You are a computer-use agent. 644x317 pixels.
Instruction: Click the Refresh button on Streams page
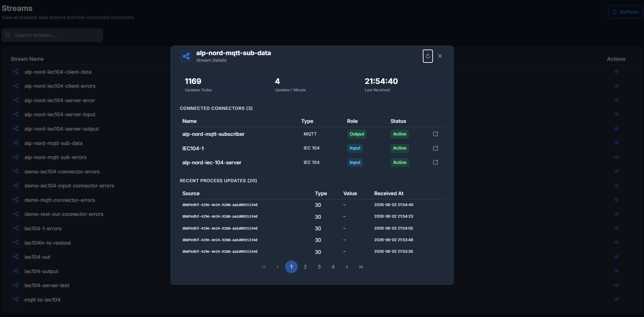625,12
